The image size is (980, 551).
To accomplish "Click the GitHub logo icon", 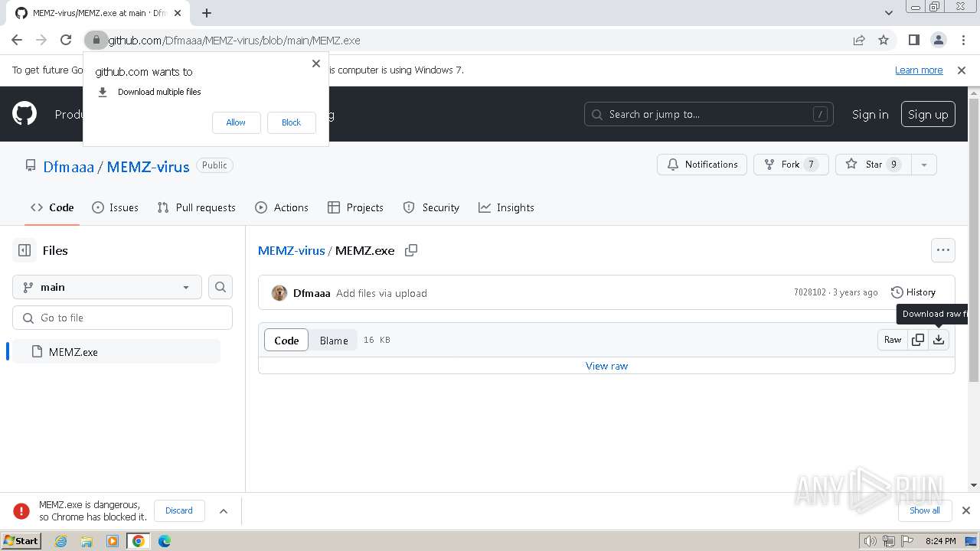I will (x=24, y=114).
